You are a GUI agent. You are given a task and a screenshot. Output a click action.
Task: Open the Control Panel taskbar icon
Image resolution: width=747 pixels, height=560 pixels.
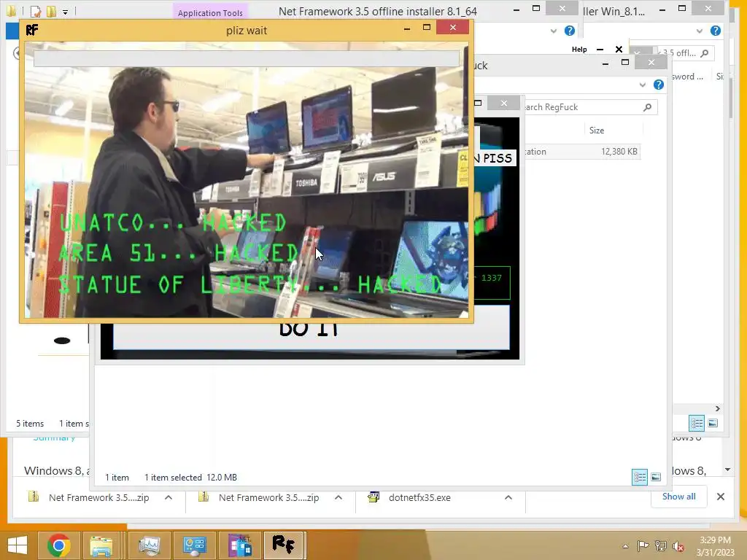click(x=194, y=545)
